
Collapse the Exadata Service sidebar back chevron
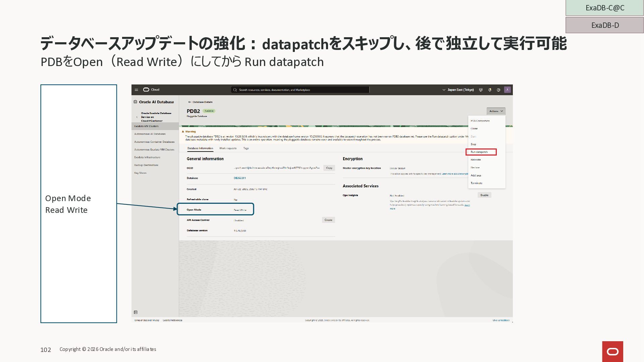137,117
